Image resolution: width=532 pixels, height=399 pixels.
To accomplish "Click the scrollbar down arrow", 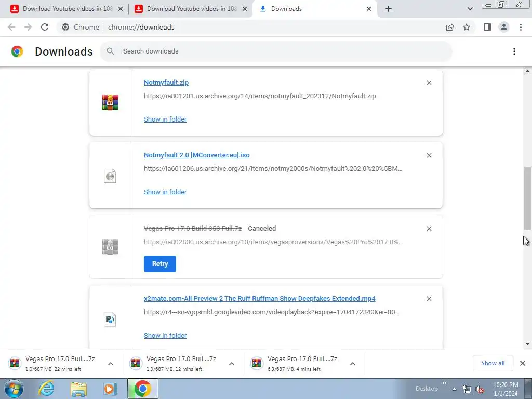I will (x=527, y=344).
